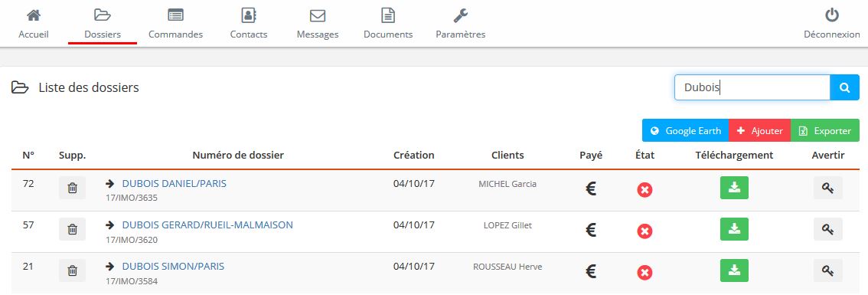This screenshot has height=295, width=868.
Task: Open the Accueil home menu
Action: [34, 23]
